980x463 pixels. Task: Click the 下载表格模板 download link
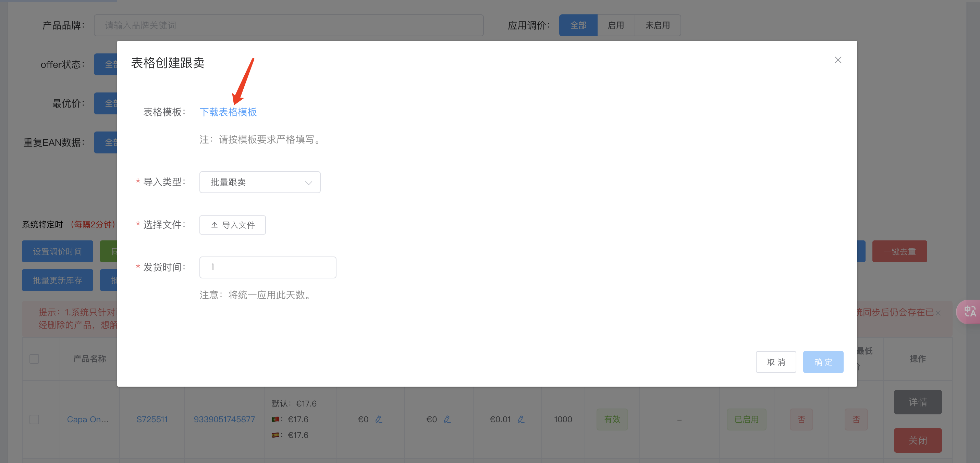[x=228, y=112]
